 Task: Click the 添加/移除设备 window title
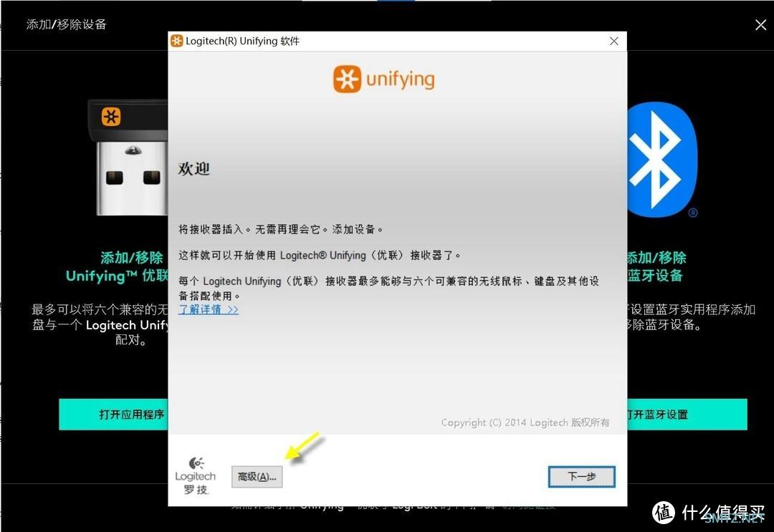coord(67,24)
